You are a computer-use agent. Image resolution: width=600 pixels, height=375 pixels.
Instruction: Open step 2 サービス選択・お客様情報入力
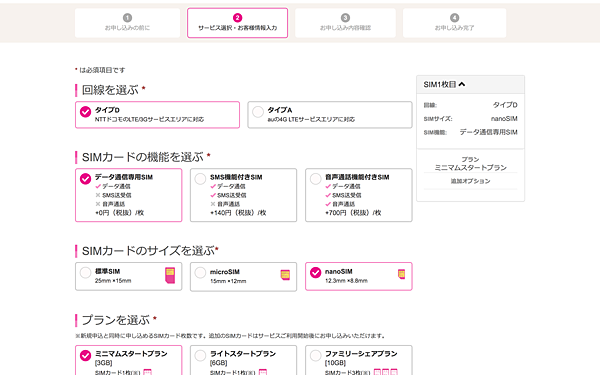pos(237,23)
